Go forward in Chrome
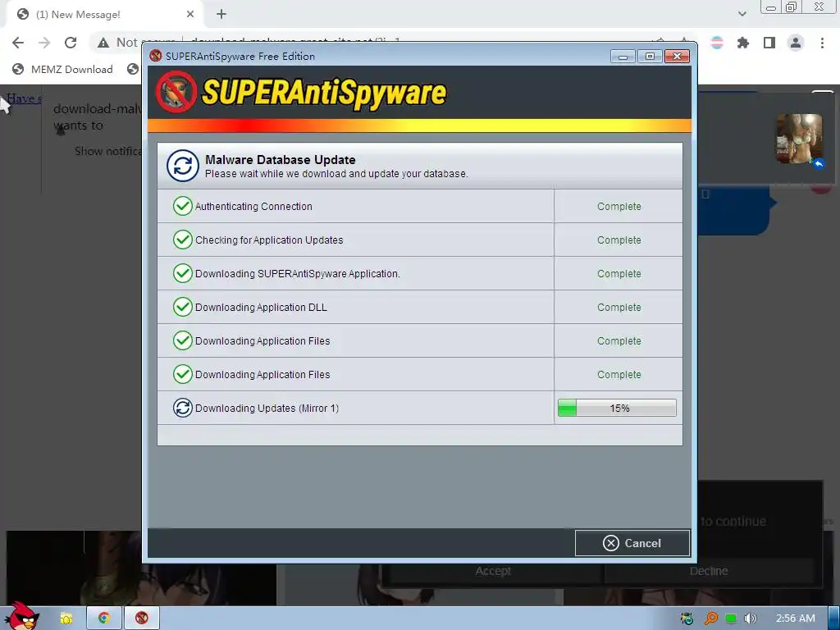 44,43
